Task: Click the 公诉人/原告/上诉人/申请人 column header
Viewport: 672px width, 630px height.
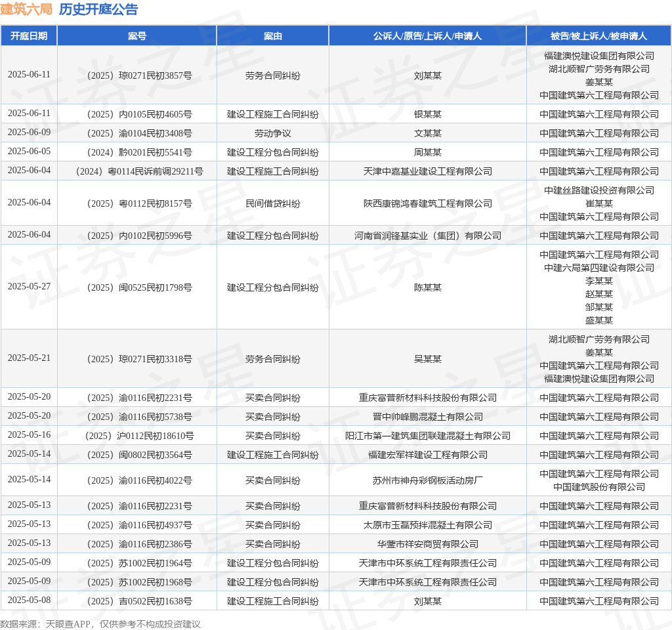Action: point(427,36)
